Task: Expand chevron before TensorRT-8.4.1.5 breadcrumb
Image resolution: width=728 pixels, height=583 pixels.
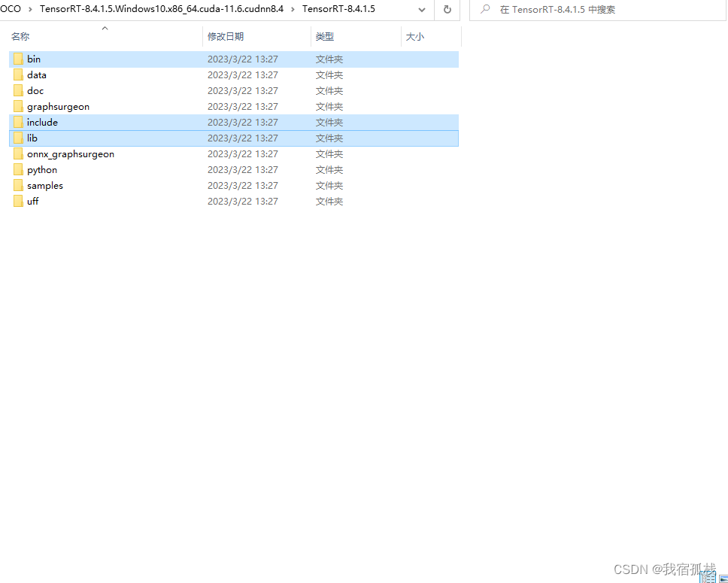Action: pos(293,9)
